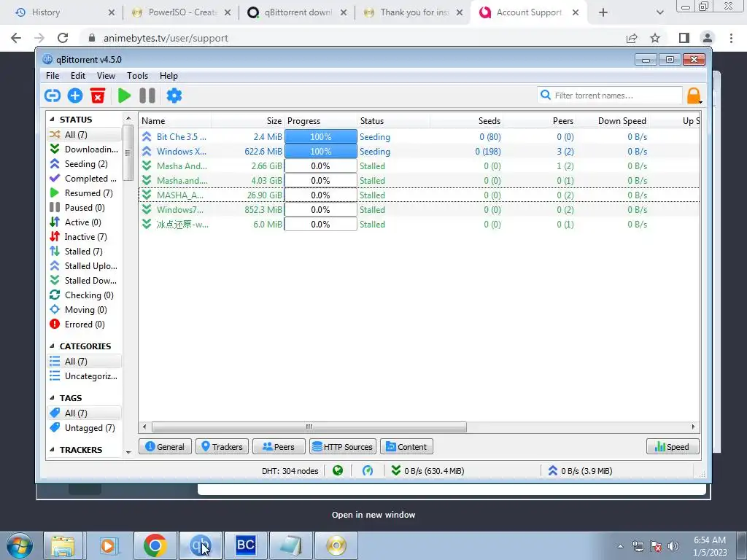Click the Add torrent file plus icon

pos(75,96)
